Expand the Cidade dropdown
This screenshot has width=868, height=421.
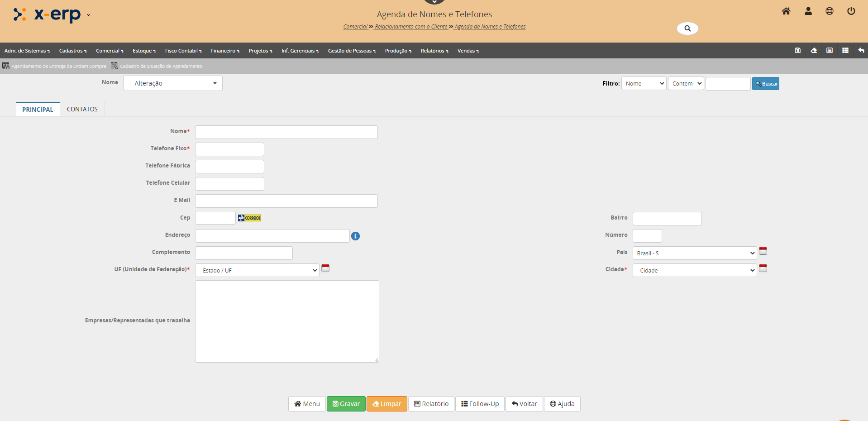(695, 270)
